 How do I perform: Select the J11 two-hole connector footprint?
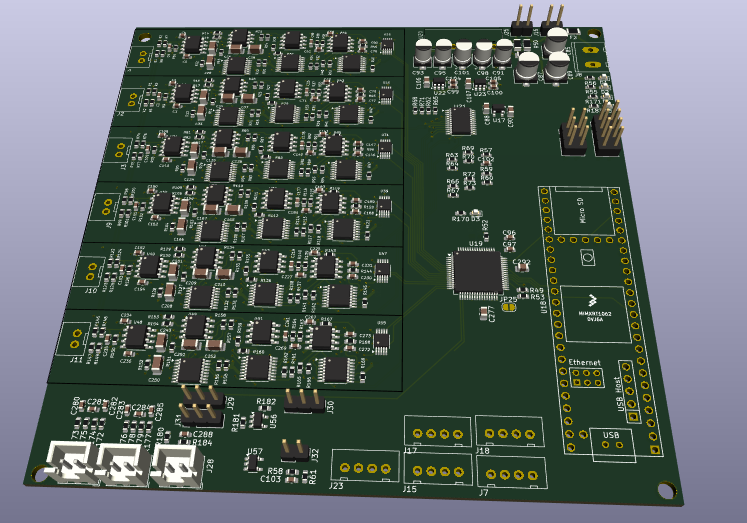(x=74, y=338)
